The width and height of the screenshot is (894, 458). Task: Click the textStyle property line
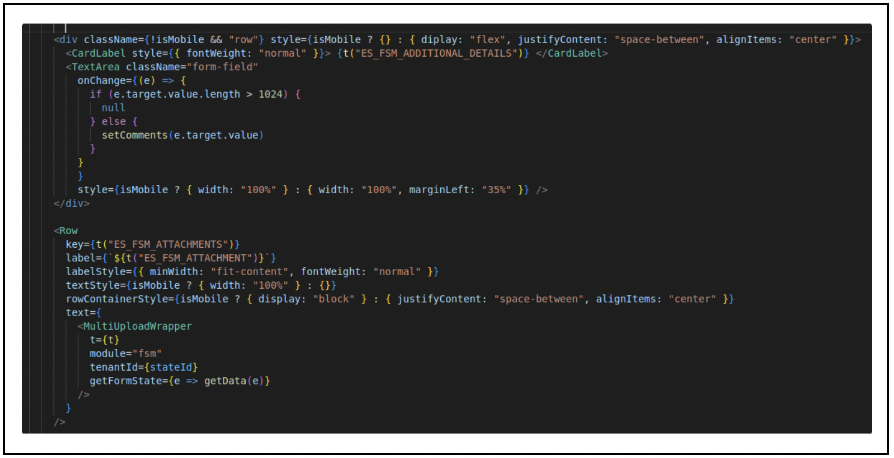pos(201,285)
